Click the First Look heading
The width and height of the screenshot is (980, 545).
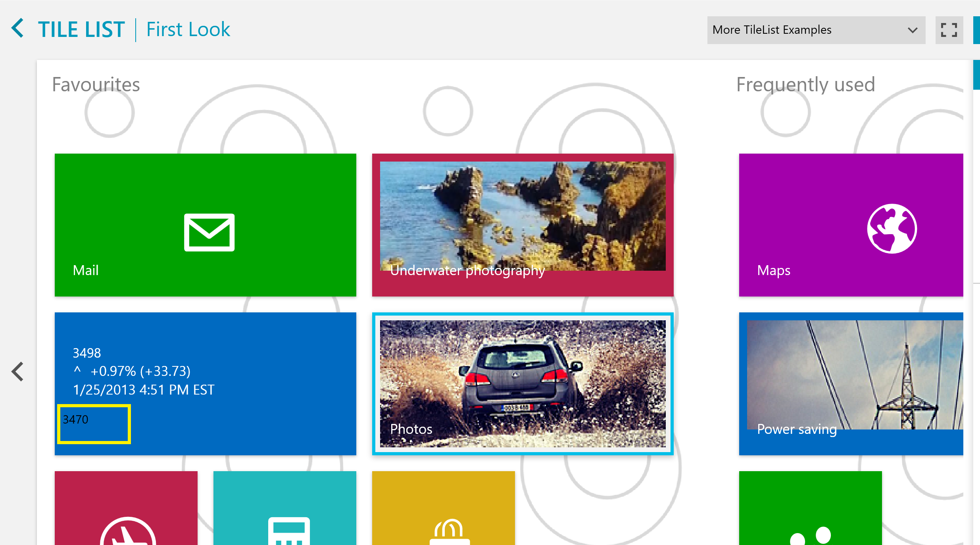coord(188,30)
